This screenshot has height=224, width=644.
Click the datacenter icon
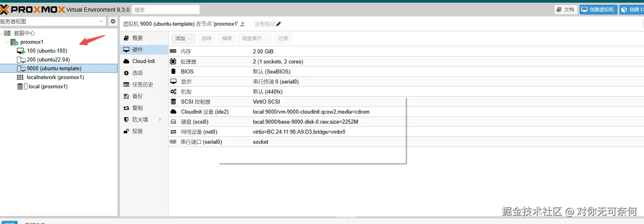7,33
